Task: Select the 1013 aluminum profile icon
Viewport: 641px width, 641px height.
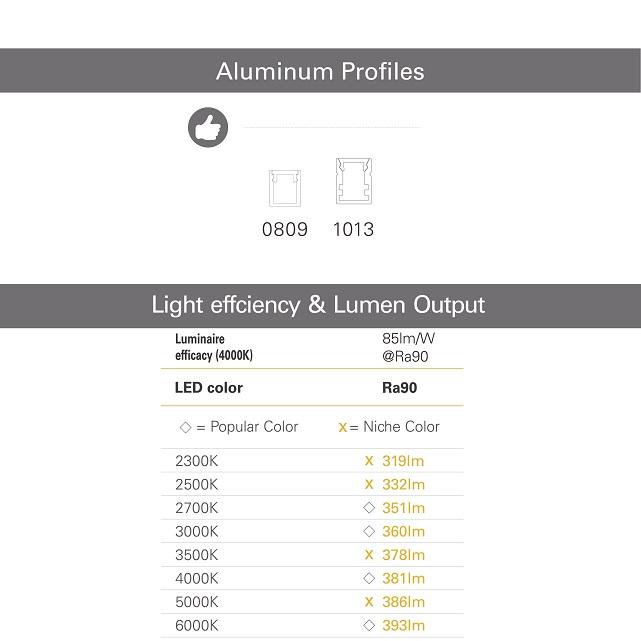Action: (x=353, y=182)
